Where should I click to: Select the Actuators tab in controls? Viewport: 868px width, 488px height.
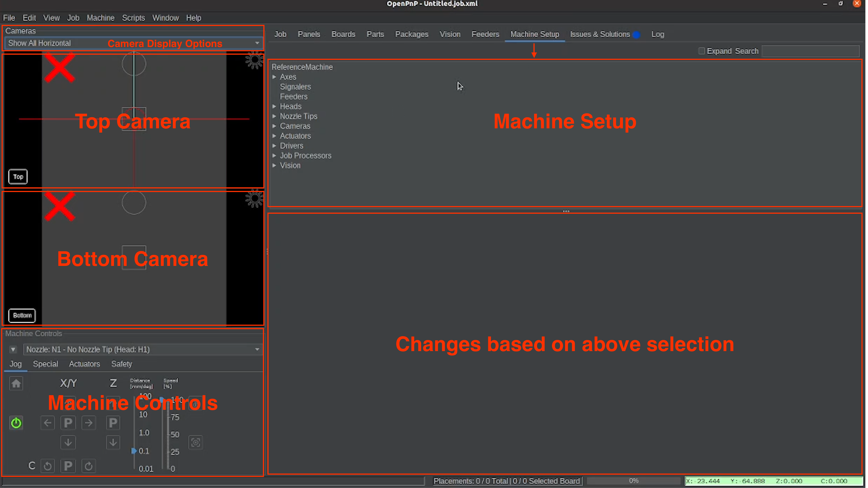84,364
